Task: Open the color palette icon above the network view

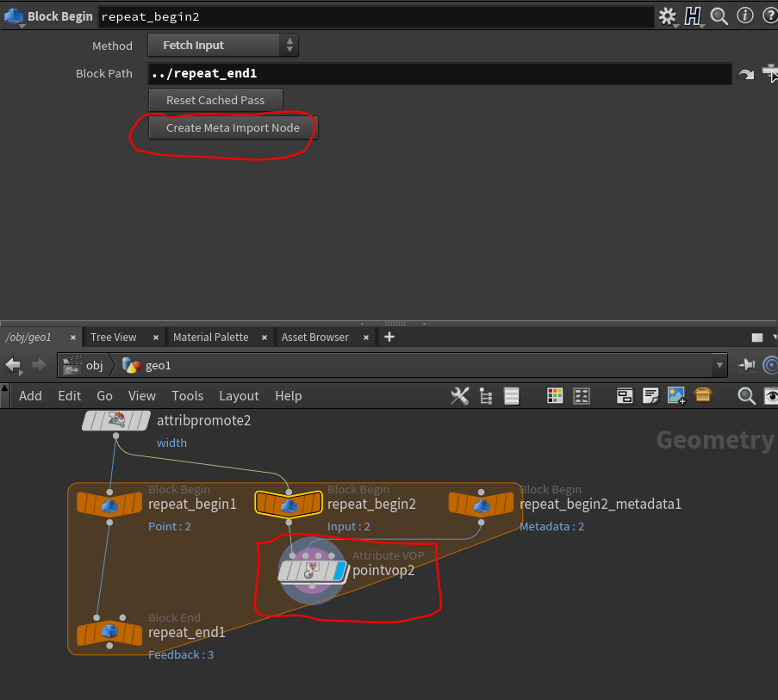Action: point(556,396)
